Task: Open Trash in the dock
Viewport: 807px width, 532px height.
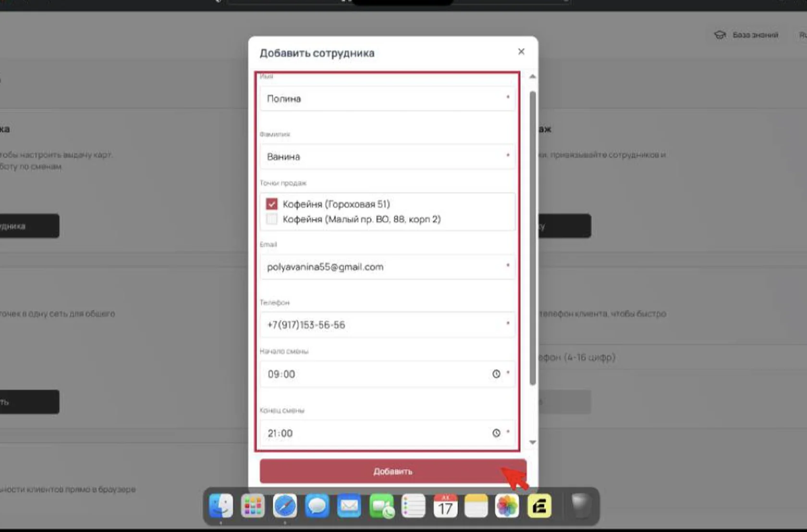Action: [x=581, y=506]
